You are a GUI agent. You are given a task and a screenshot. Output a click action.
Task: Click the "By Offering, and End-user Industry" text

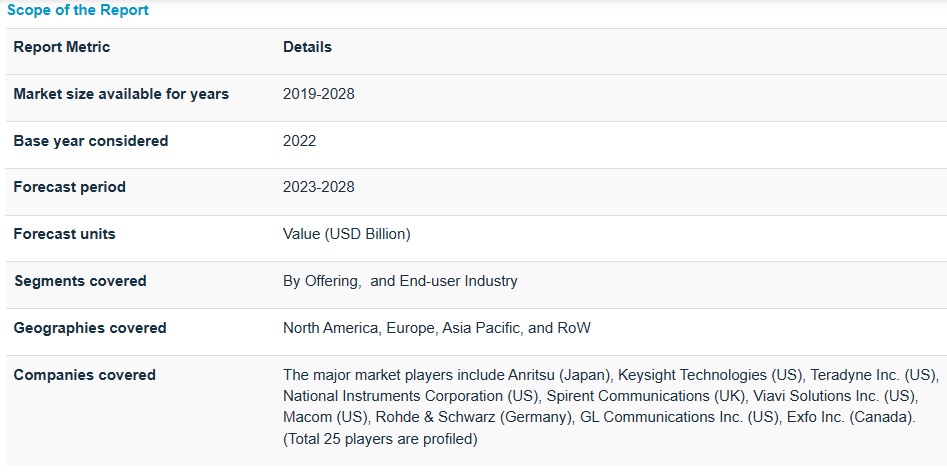(400, 281)
